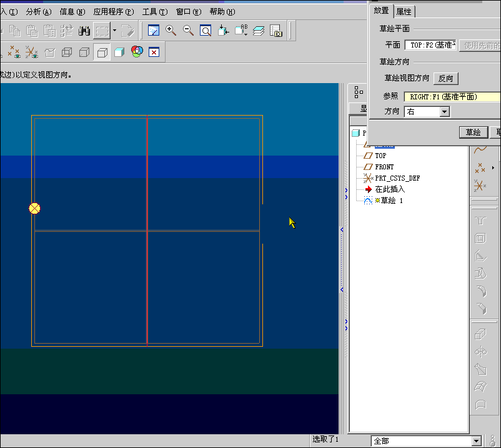
Task: Toggle datum points display
Action: [14, 52]
